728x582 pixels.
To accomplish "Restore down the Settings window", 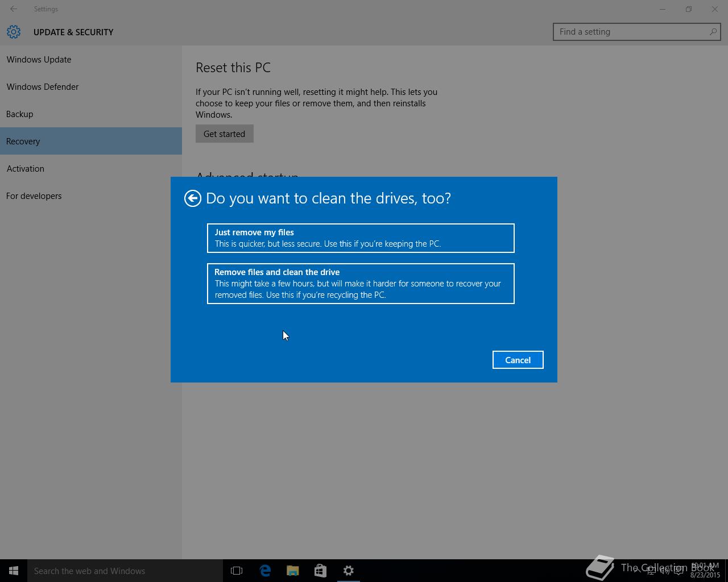I will [x=689, y=9].
